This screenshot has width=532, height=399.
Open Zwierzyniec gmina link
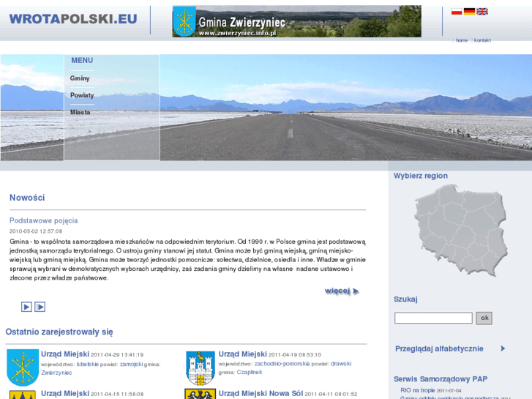point(56,373)
